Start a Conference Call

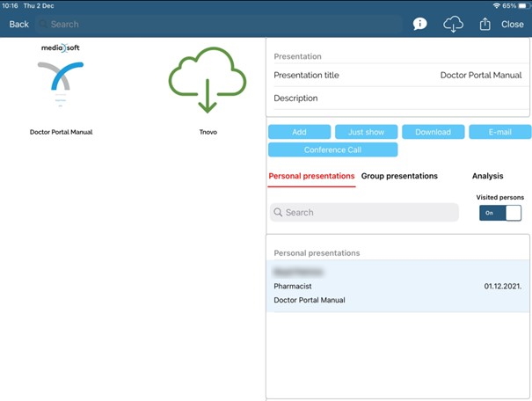coord(332,149)
